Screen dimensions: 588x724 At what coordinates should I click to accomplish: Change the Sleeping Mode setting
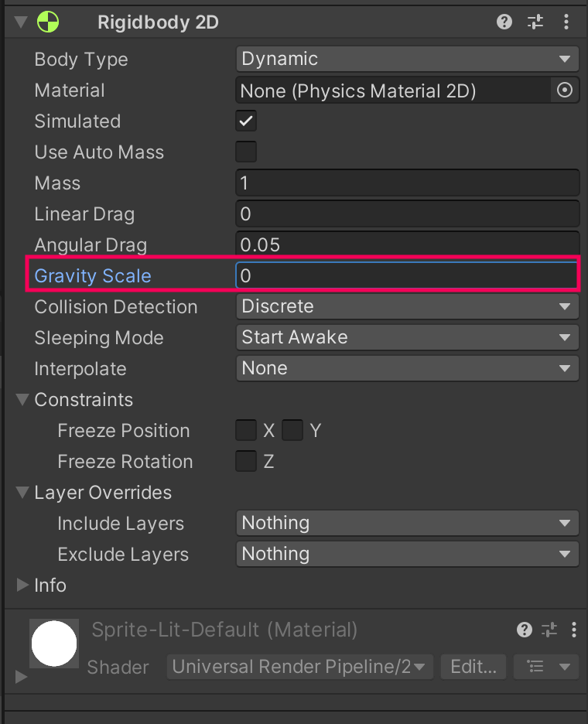[x=406, y=337]
